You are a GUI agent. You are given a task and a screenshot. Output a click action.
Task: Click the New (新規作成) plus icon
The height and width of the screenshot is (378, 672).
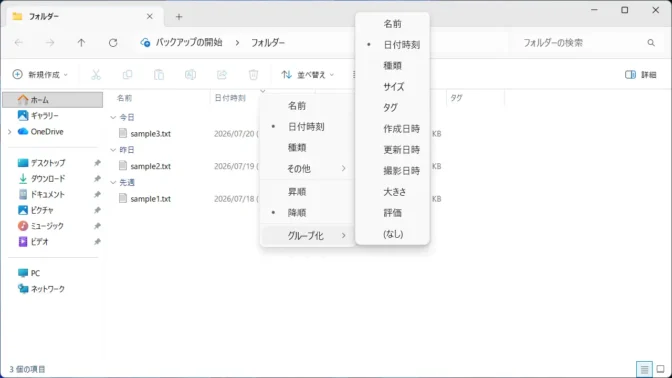pos(18,75)
